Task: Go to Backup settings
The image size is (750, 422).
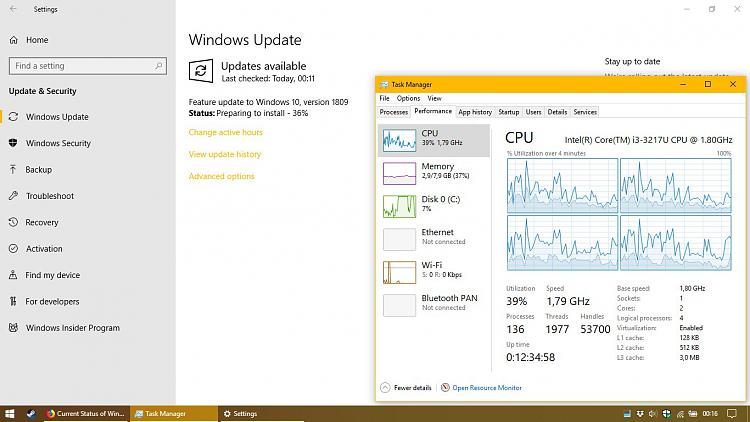Action: [x=38, y=169]
